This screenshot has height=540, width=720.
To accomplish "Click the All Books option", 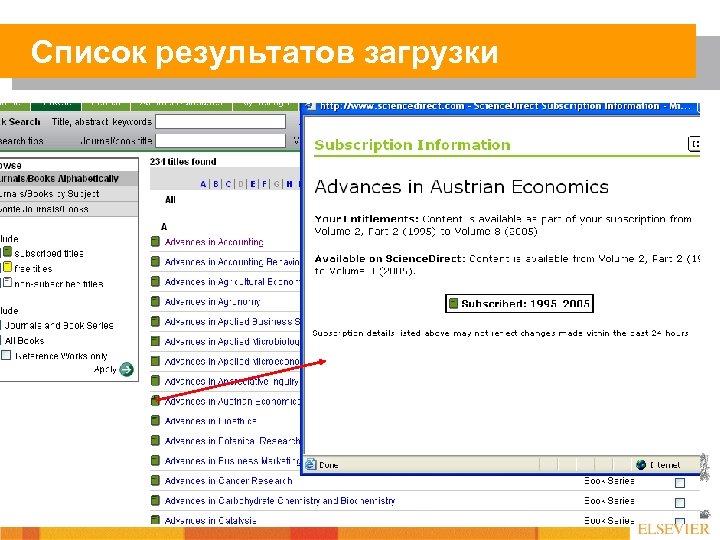I will [x=24, y=340].
